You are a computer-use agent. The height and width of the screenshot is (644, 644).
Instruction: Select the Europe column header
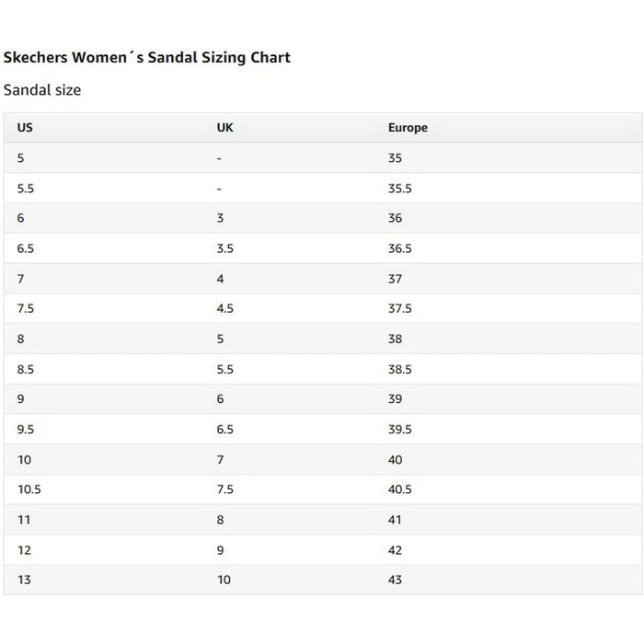[x=408, y=128]
